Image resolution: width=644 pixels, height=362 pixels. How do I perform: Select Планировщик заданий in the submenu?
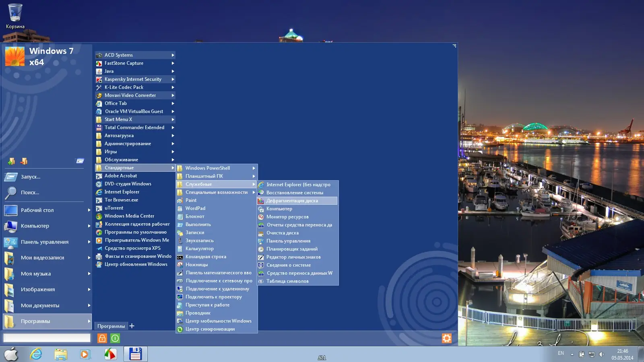[297, 249]
